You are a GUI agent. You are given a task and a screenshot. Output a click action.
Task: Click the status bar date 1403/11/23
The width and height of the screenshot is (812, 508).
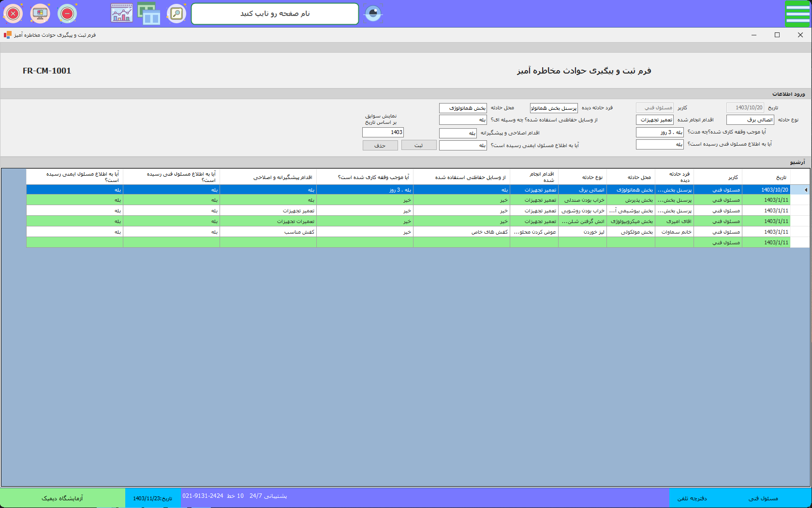click(x=152, y=498)
